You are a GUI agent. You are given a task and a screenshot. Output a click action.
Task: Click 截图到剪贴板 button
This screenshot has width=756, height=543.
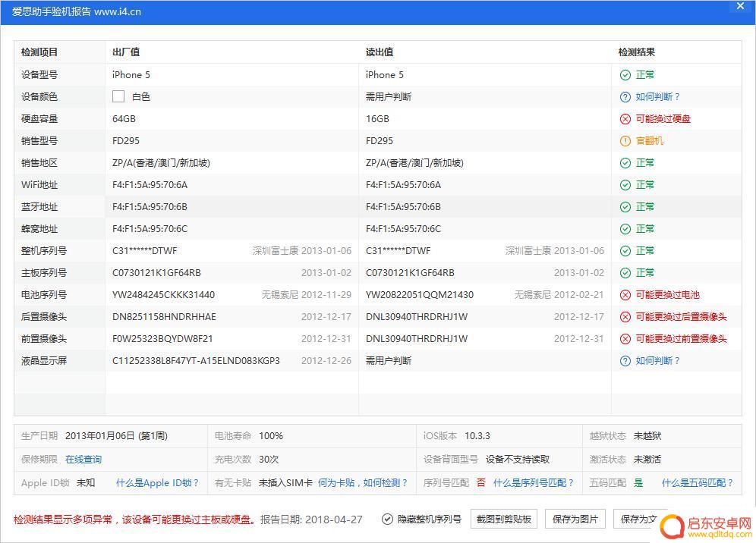pyautogui.click(x=504, y=519)
